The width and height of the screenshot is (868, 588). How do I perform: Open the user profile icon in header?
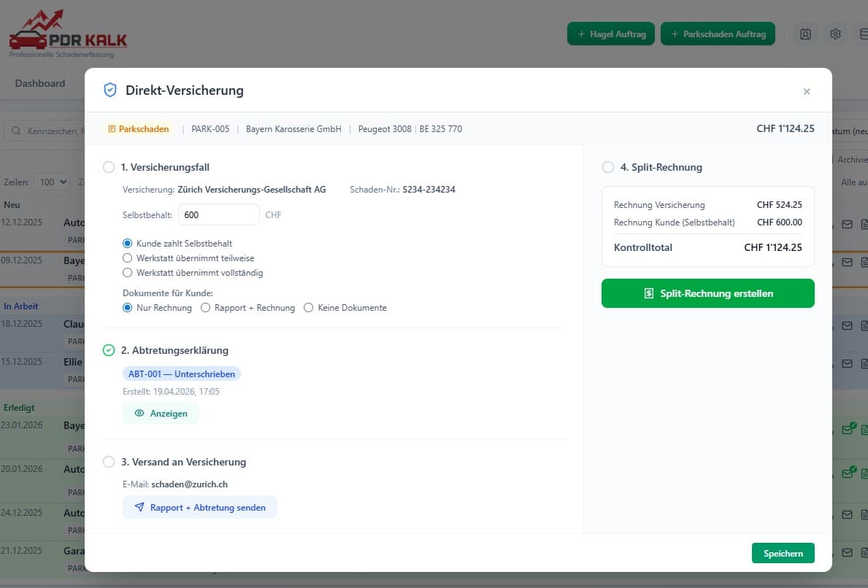point(805,34)
